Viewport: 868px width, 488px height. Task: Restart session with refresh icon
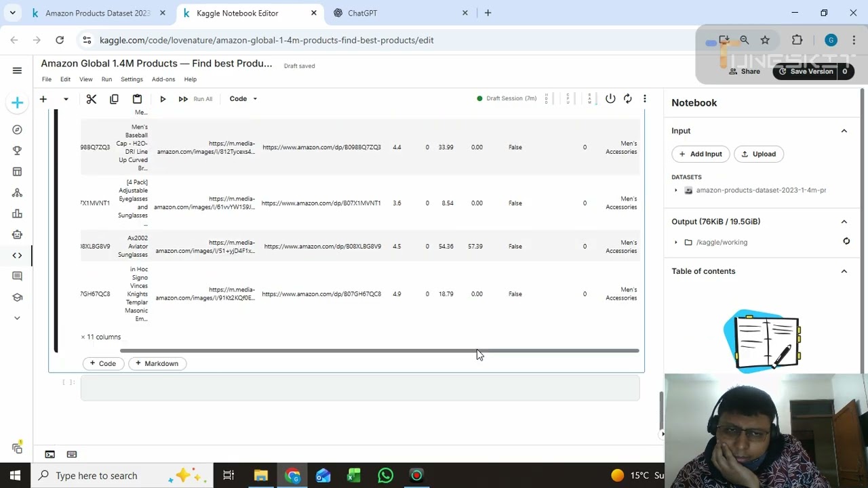pyautogui.click(x=628, y=99)
